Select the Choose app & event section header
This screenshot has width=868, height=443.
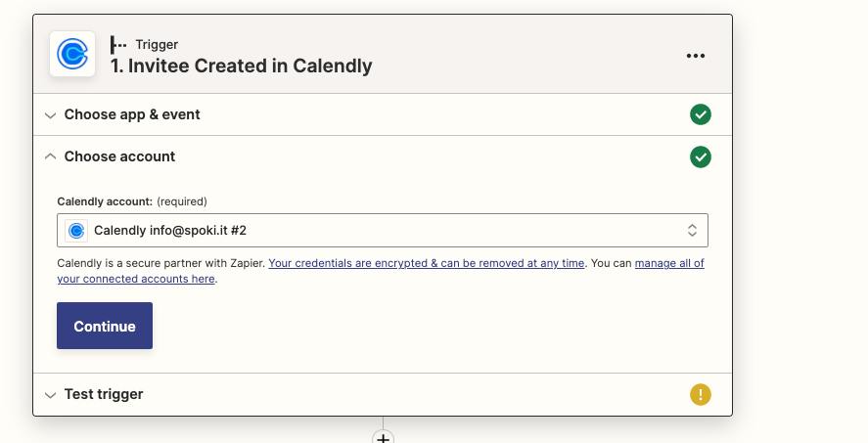(x=132, y=114)
